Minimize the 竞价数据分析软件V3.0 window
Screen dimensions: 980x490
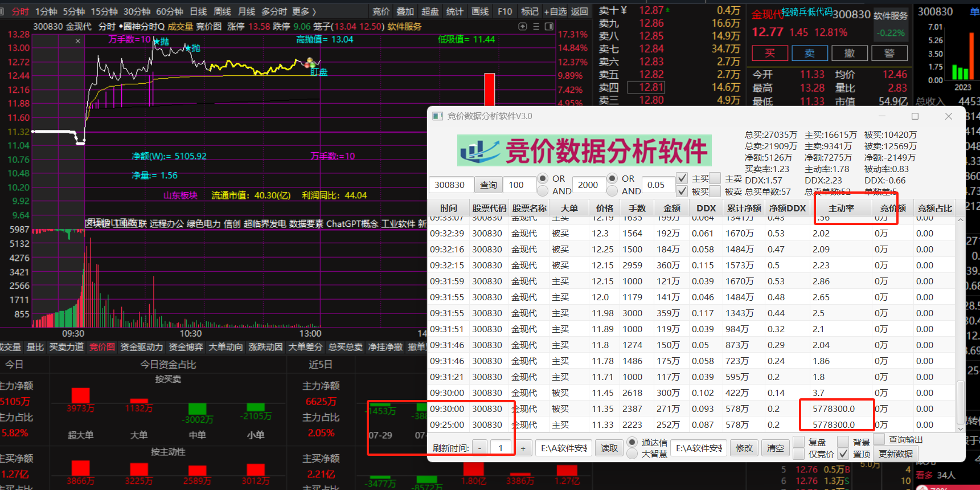click(x=882, y=116)
